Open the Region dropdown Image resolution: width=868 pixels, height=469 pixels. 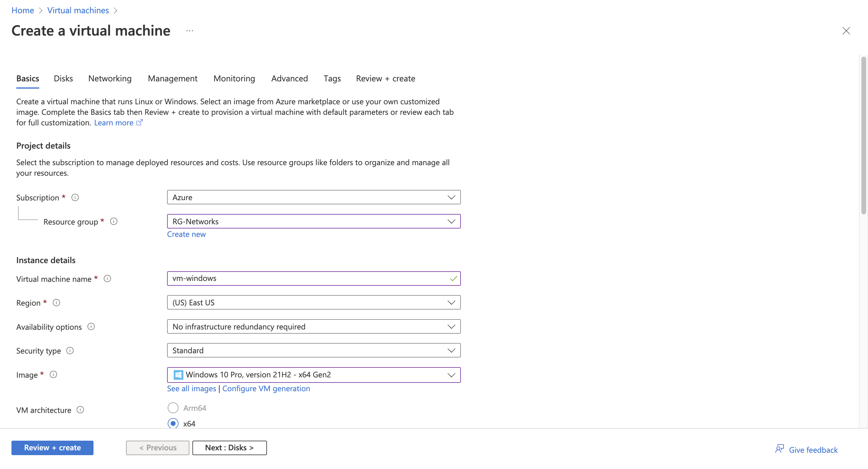tap(313, 302)
